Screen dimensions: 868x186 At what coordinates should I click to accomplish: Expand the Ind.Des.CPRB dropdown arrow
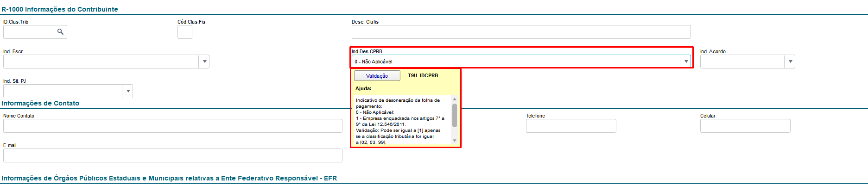(x=686, y=62)
